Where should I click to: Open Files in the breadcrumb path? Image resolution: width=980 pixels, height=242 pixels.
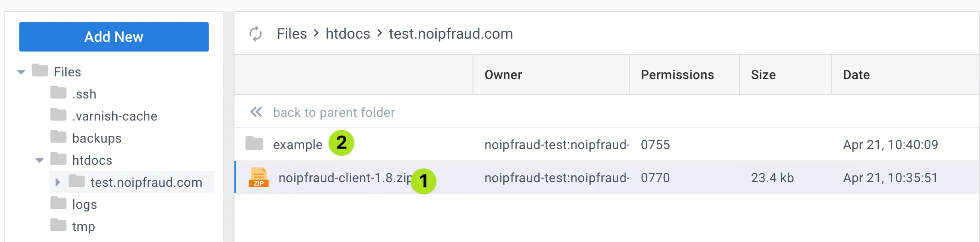[292, 34]
